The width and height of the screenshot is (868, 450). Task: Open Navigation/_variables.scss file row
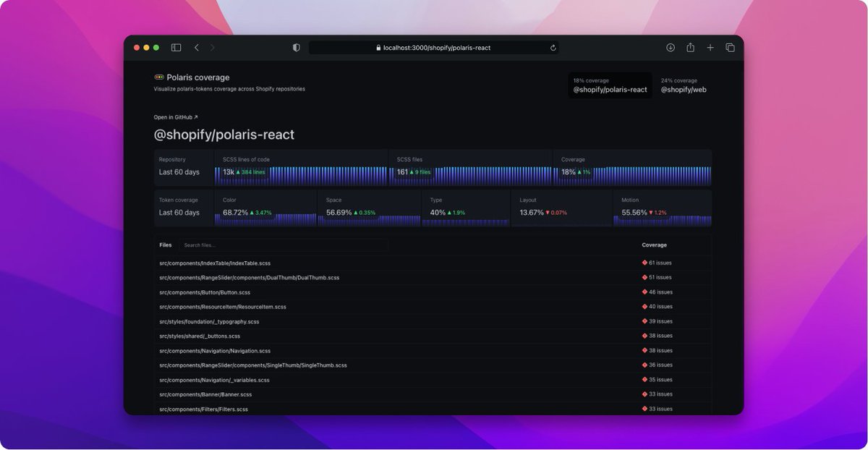pos(433,380)
